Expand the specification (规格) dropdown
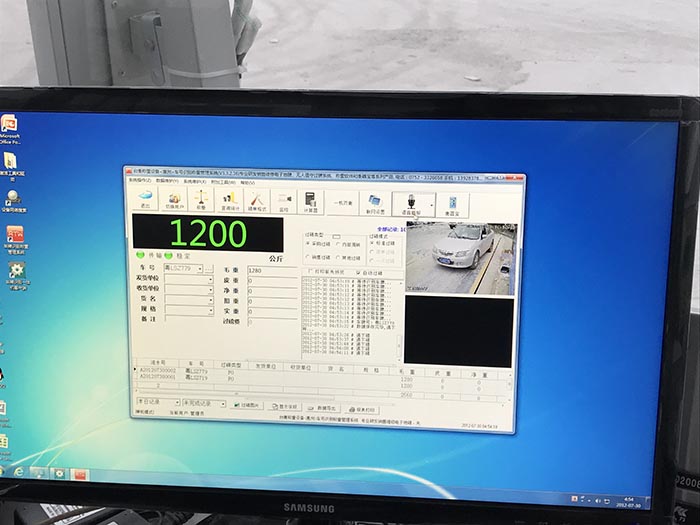This screenshot has height=525, width=700. coord(210,310)
